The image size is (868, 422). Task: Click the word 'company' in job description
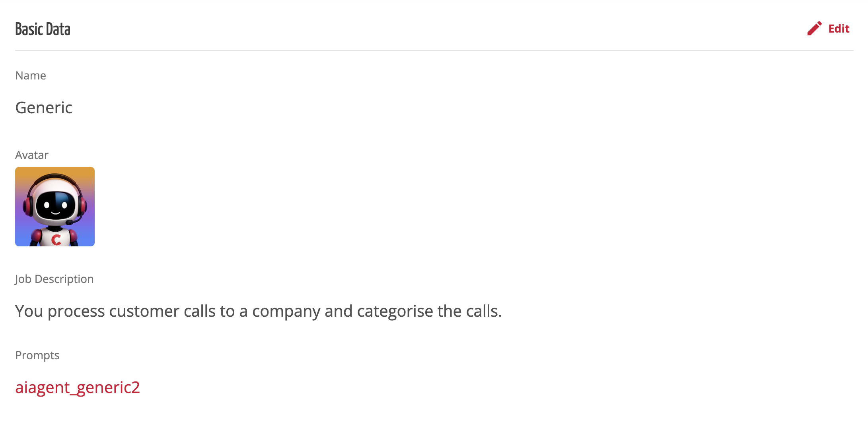[286, 311]
